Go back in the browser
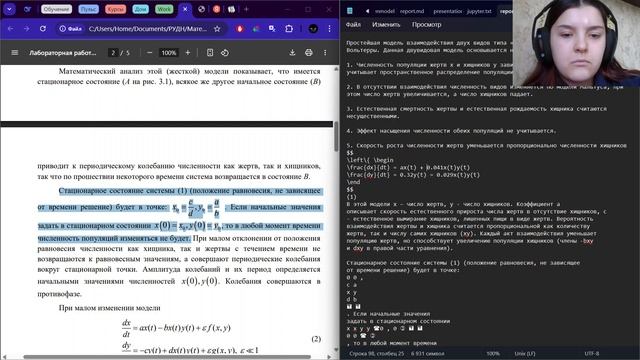Screen dimensions: 640x360 coord(10,29)
